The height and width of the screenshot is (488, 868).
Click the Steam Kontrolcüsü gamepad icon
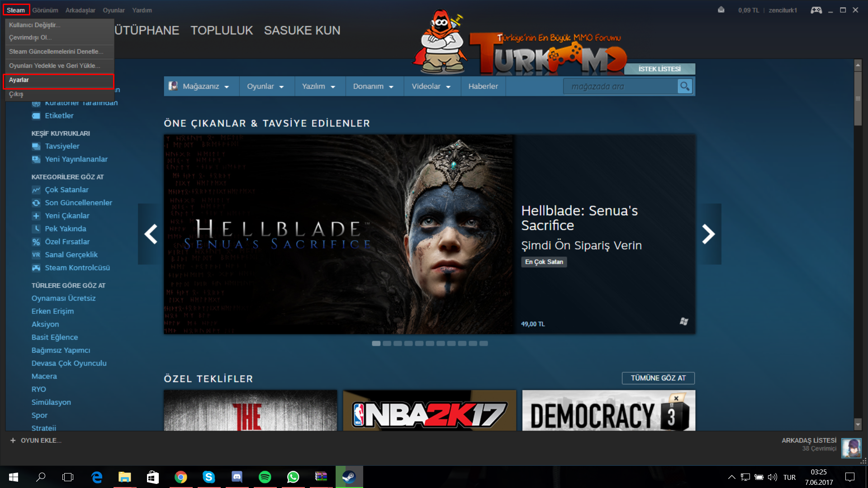(x=36, y=268)
